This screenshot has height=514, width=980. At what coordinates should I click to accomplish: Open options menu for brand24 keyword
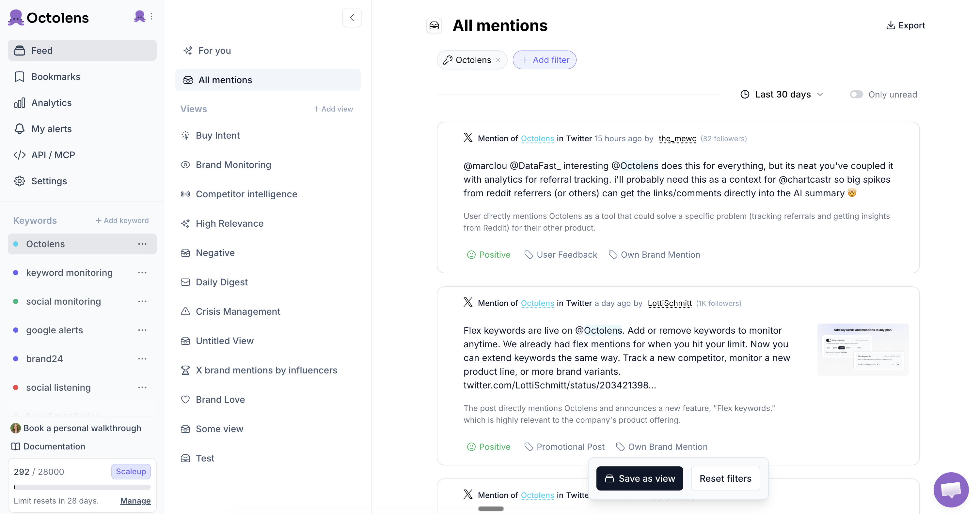142,358
